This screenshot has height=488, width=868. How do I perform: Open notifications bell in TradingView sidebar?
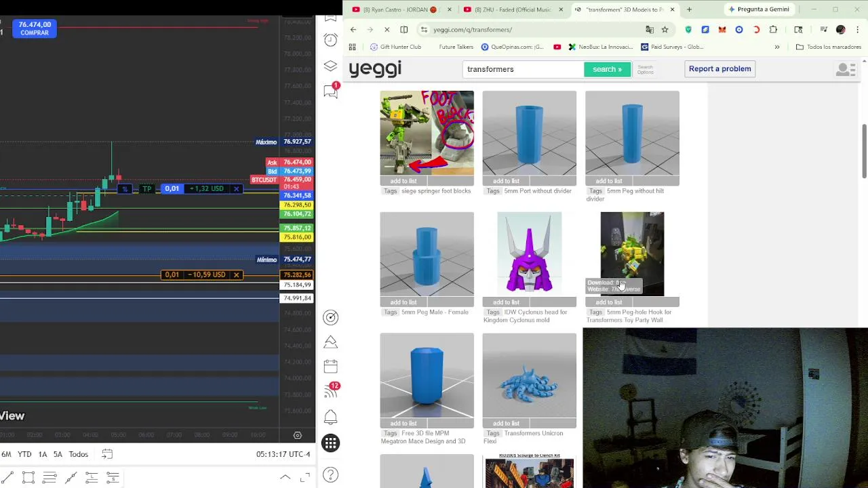(x=330, y=417)
